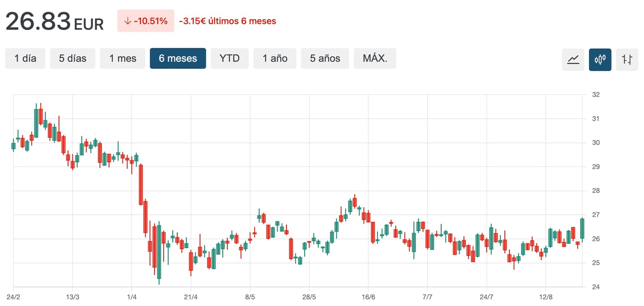Screen dimensions: 644x306
Task: Switch to the "1 mes" view
Action: pyautogui.click(x=123, y=58)
